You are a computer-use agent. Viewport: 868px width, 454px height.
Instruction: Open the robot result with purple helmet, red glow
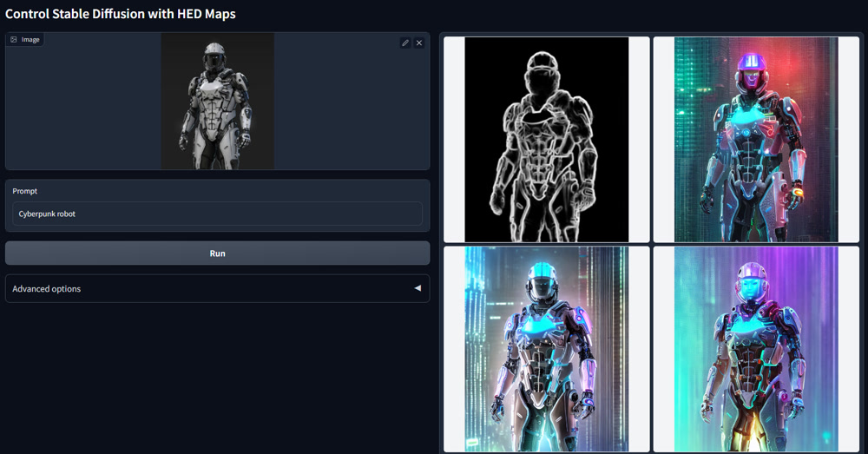coord(756,139)
